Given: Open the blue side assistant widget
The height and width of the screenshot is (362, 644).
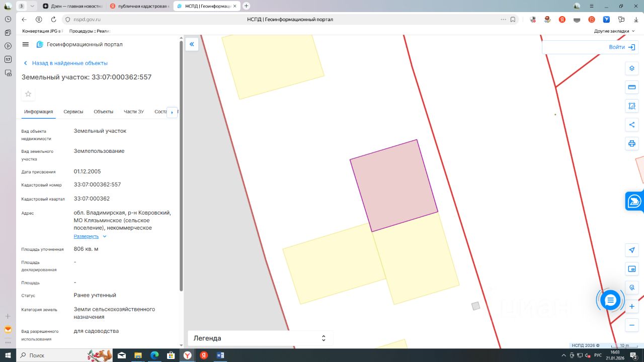Looking at the screenshot, I should pos(634,201).
